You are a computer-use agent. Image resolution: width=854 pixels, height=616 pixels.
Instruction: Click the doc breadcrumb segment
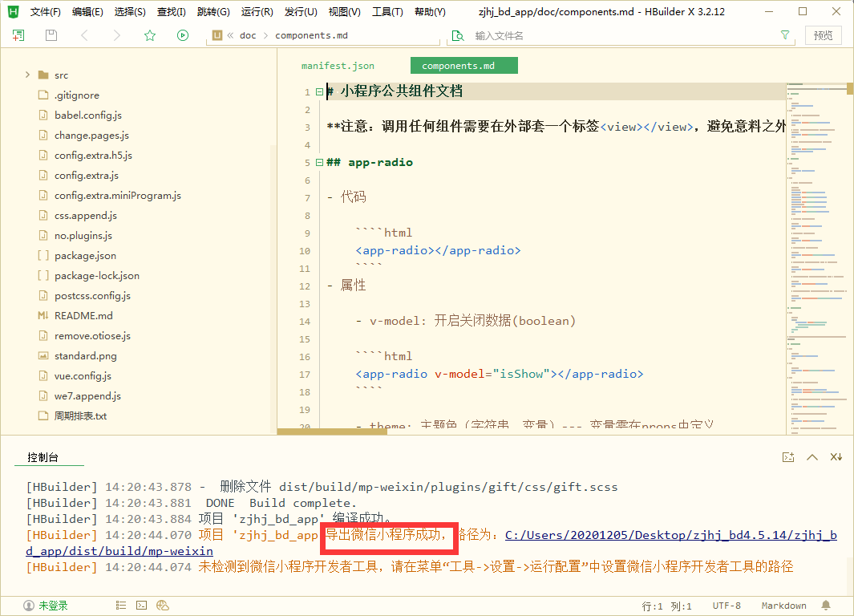(248, 35)
